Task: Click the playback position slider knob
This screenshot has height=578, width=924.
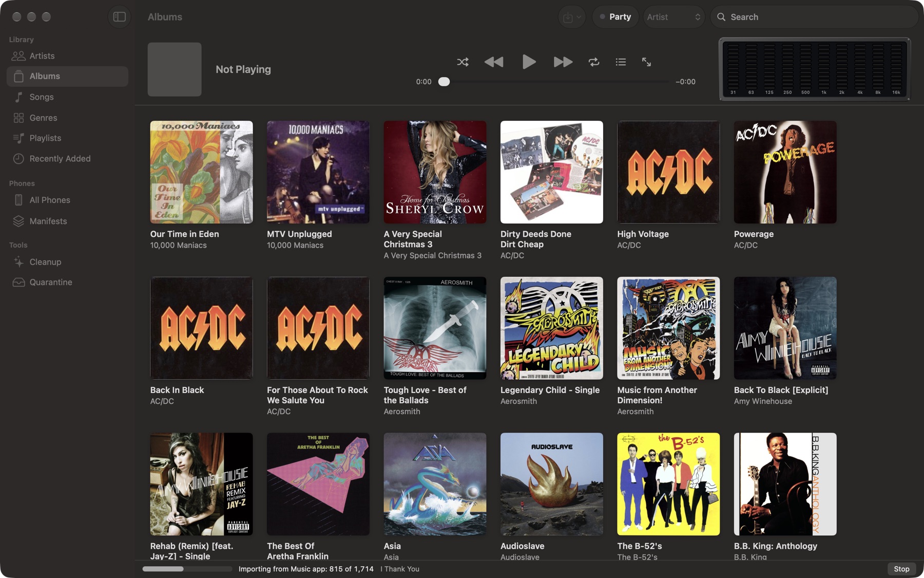Action: [444, 82]
